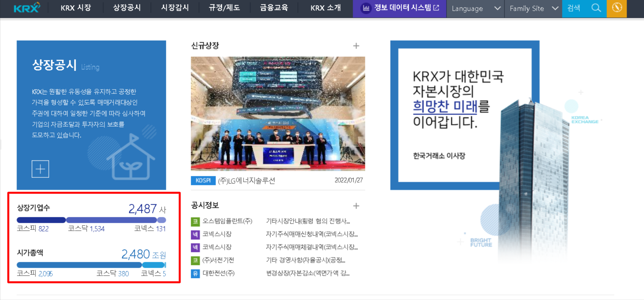Viewport: 644px width, 300px height.
Task: Click blue 유 icon beside 대한전선
Action: (x=195, y=274)
